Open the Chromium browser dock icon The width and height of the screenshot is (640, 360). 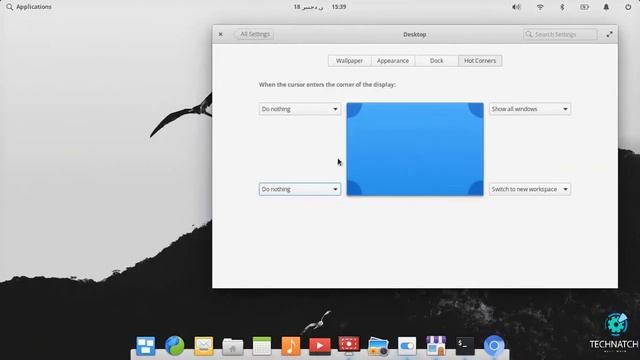494,346
